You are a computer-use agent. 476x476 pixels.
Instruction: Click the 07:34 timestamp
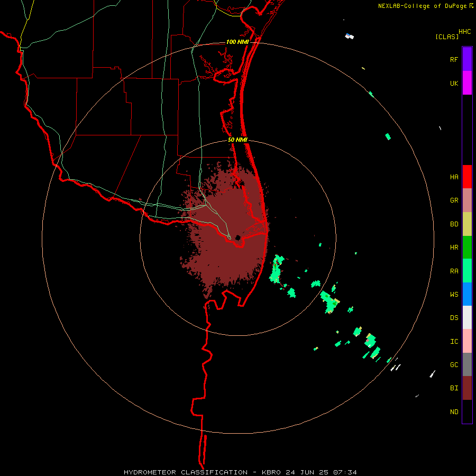(345, 472)
